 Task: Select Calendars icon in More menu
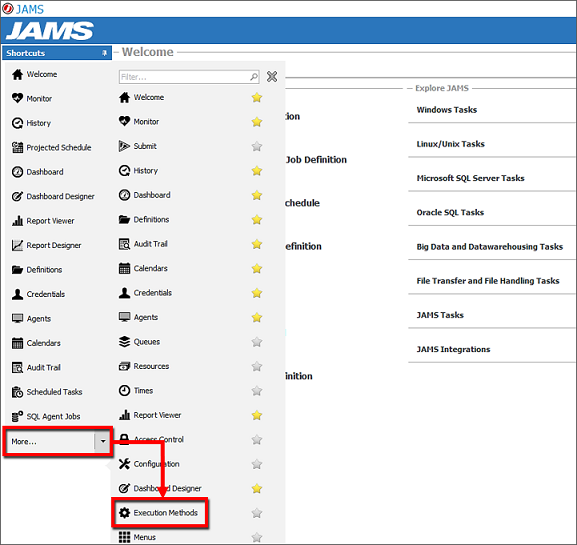point(124,268)
